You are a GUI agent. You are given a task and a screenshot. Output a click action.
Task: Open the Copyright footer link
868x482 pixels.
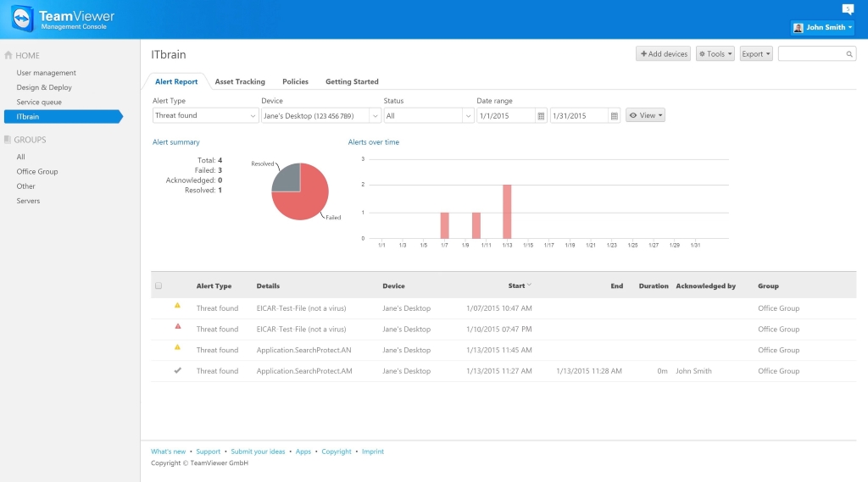pos(337,452)
